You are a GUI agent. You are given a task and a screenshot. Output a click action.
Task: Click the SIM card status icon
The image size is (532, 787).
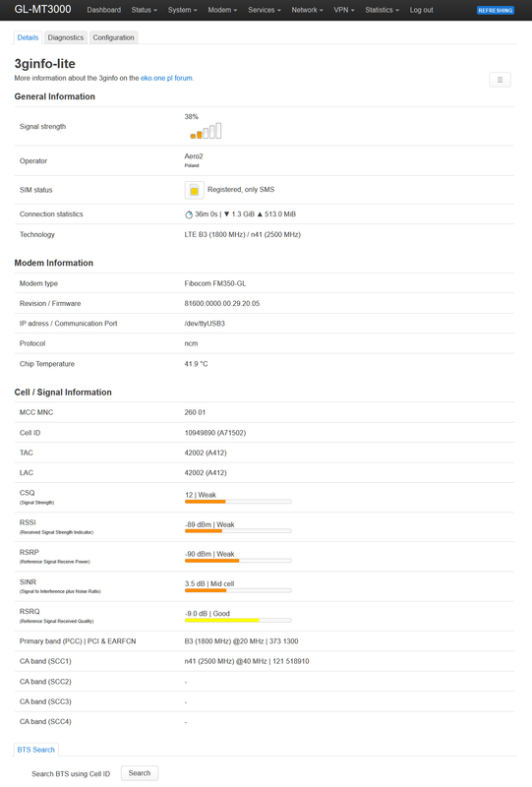coord(195,190)
